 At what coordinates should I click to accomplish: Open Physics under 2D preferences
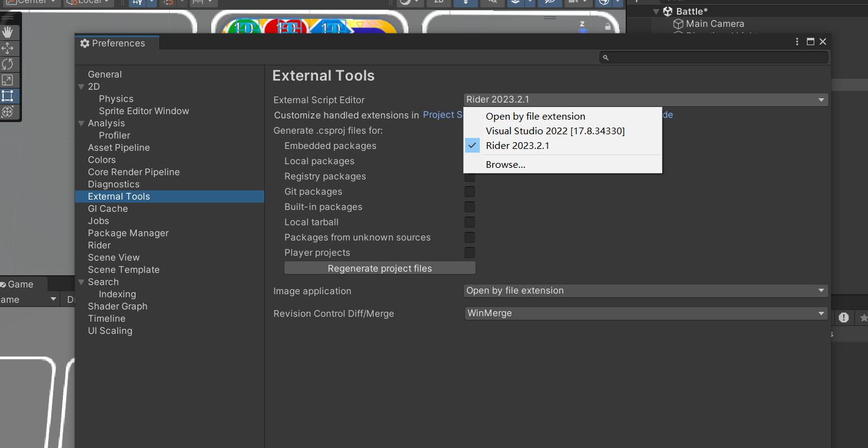116,99
